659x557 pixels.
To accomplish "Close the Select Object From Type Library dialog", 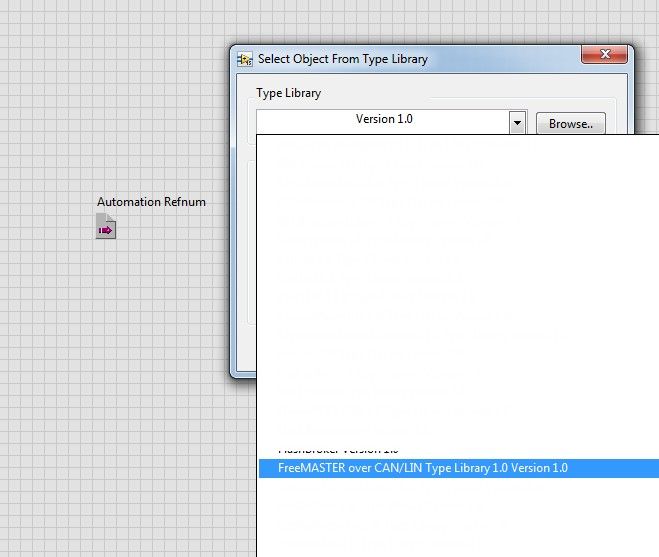I will point(604,54).
